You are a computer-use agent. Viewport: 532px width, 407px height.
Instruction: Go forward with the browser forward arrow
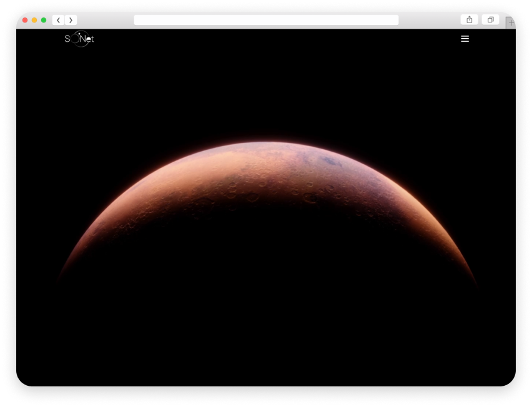71,20
